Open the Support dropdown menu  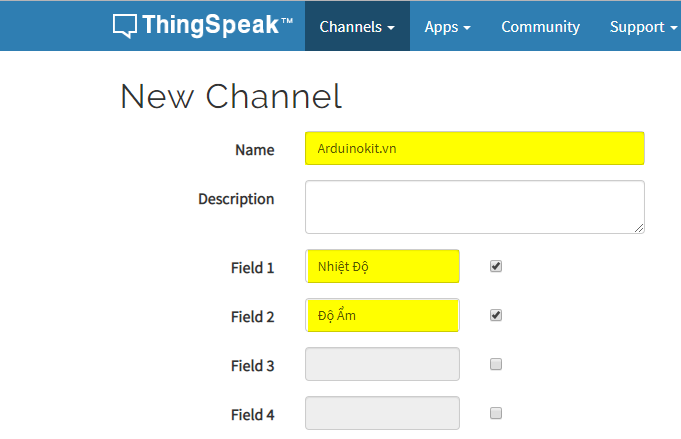click(643, 27)
